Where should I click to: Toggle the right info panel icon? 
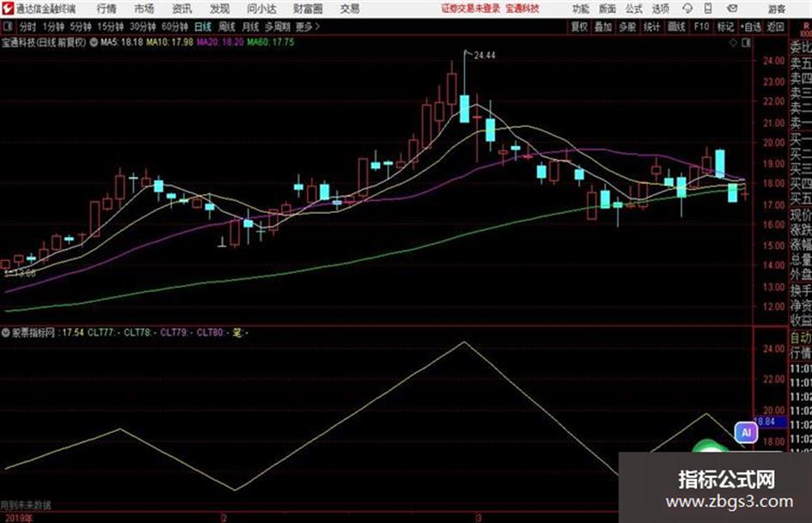746,43
